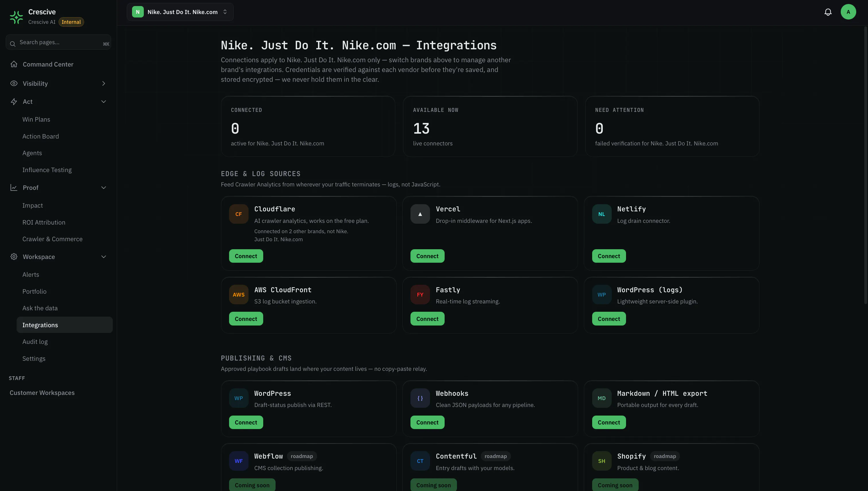Image resolution: width=868 pixels, height=491 pixels.
Task: Connect WordPress (logs)
Action: click(x=609, y=319)
